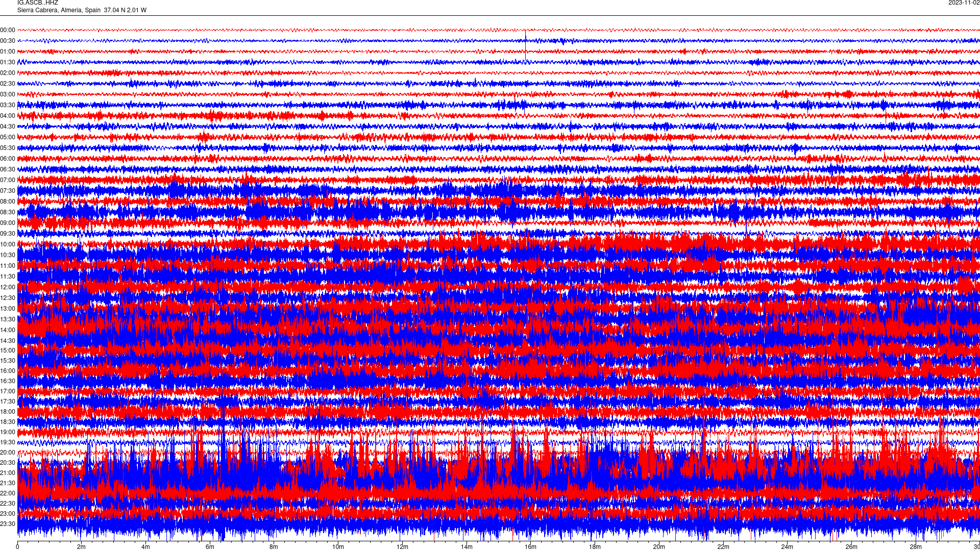Click the 10m tick on time axis
The height and width of the screenshot is (551, 980).
point(338,547)
